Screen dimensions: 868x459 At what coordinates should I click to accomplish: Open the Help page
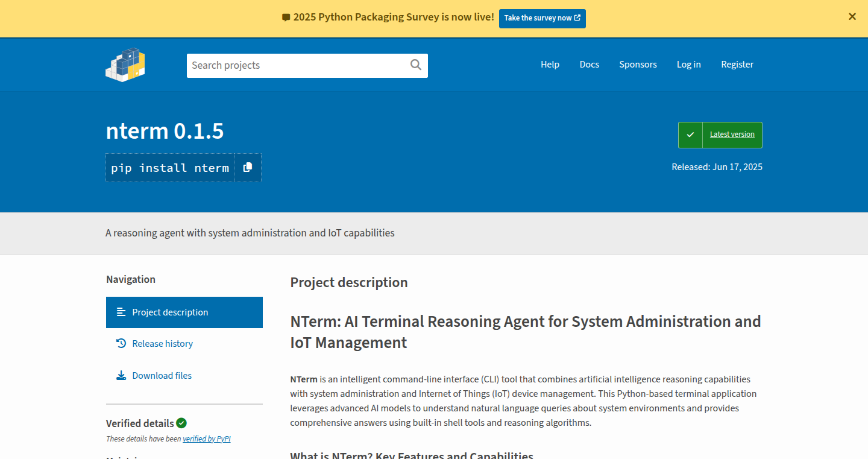(550, 65)
